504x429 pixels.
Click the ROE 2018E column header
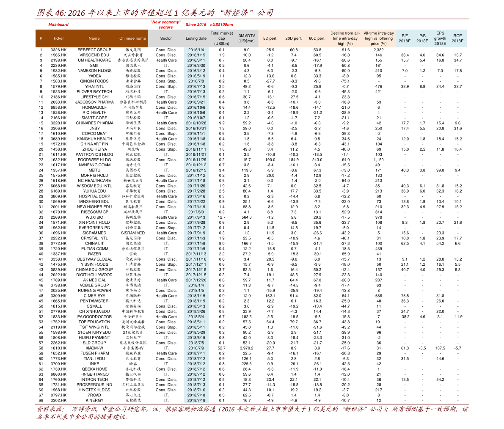tap(457, 38)
